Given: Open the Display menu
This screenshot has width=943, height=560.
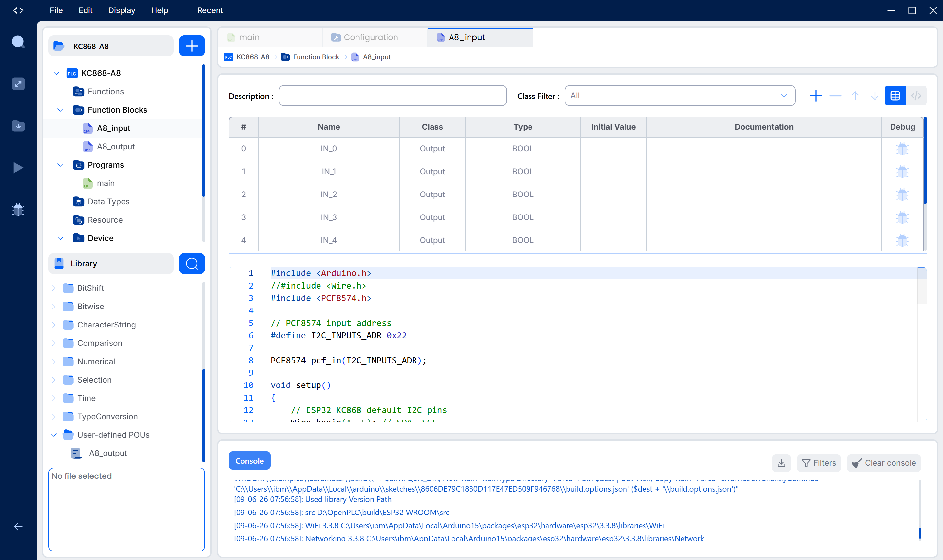Looking at the screenshot, I should pyautogui.click(x=122, y=10).
